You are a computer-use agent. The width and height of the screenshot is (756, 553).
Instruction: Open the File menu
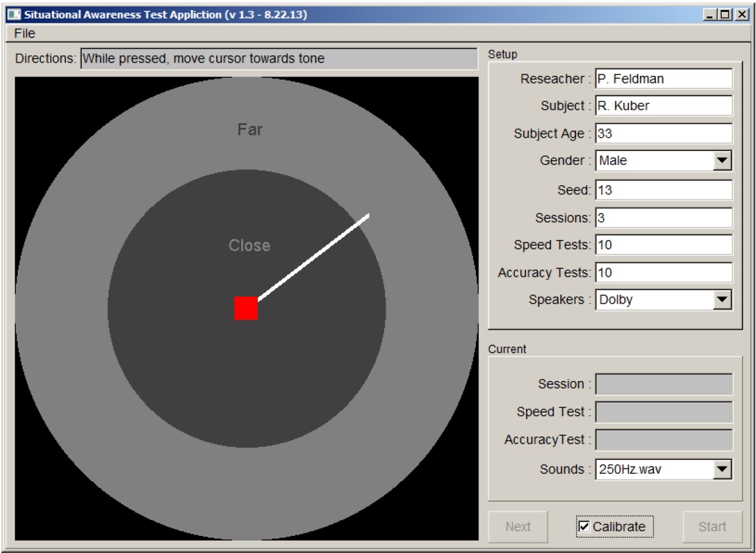tap(24, 33)
